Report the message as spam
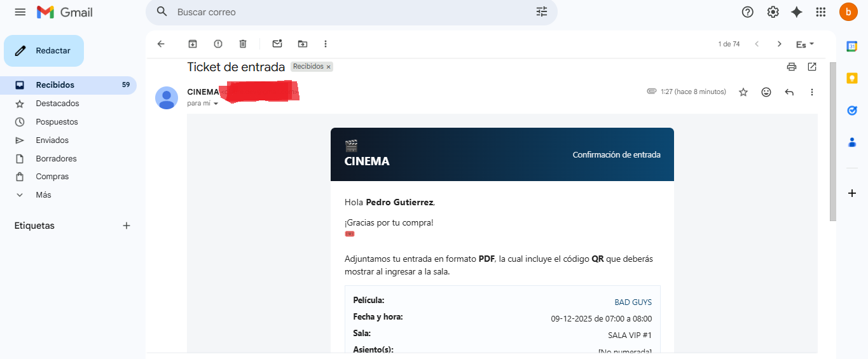 tap(218, 44)
